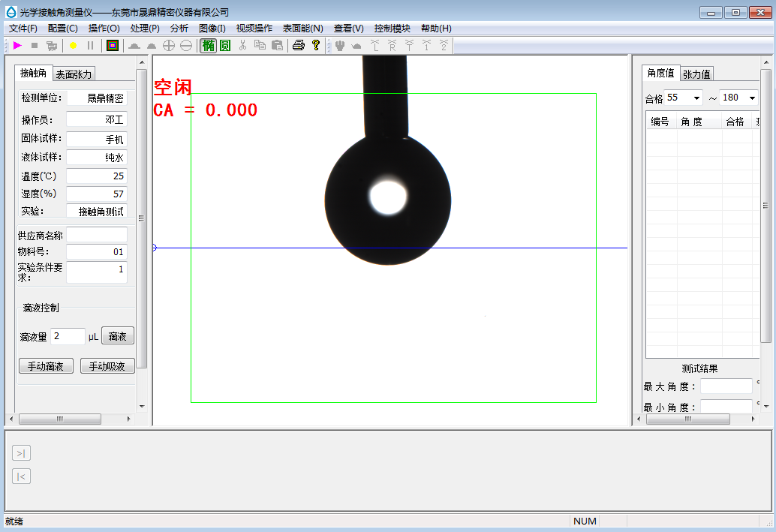Click the crosshair circle toolbar icon
This screenshot has width=776, height=532.
(x=169, y=46)
